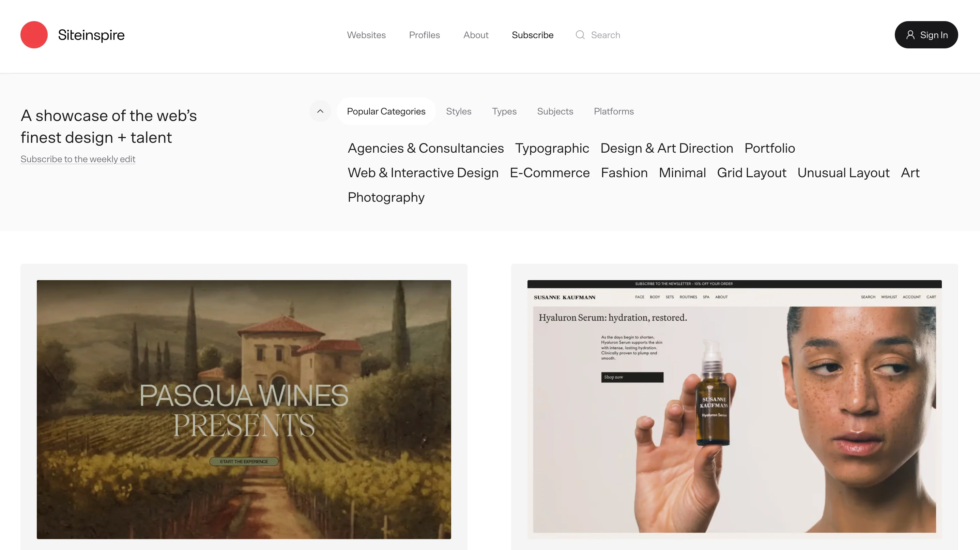
Task: Click the search magnifier icon
Action: 580,35
